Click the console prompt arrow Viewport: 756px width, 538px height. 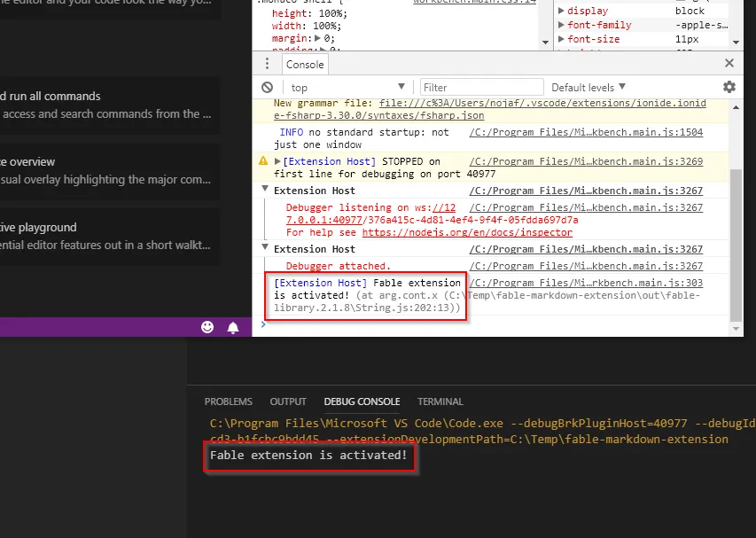pyautogui.click(x=263, y=324)
